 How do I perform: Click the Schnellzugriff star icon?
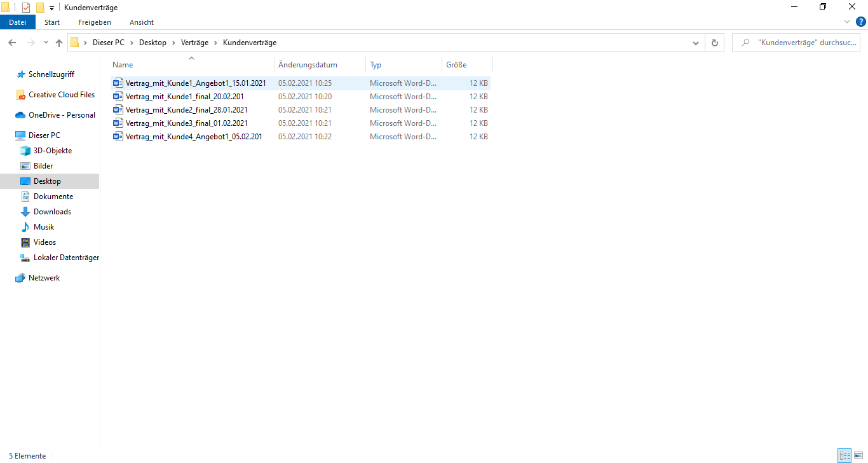click(x=21, y=74)
